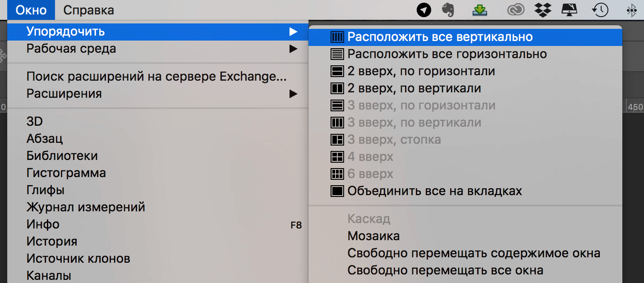Expand the Упорядочить submenu arrow
Screen dimensions: 644x283
click(293, 32)
